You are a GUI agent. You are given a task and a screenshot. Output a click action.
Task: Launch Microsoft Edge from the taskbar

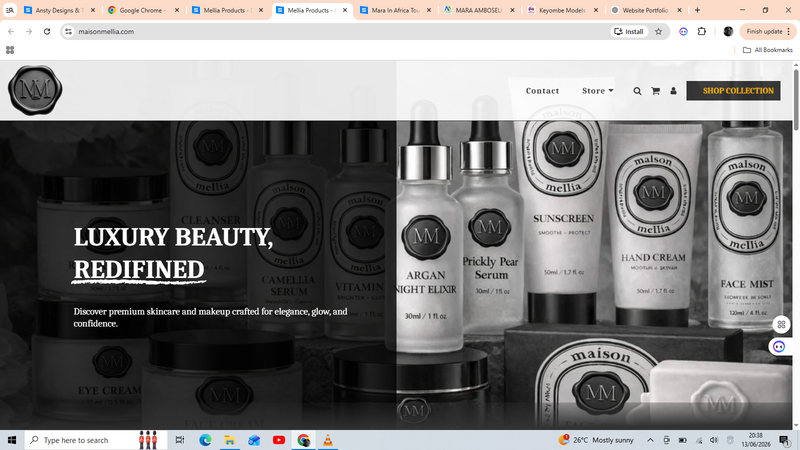tap(205, 440)
